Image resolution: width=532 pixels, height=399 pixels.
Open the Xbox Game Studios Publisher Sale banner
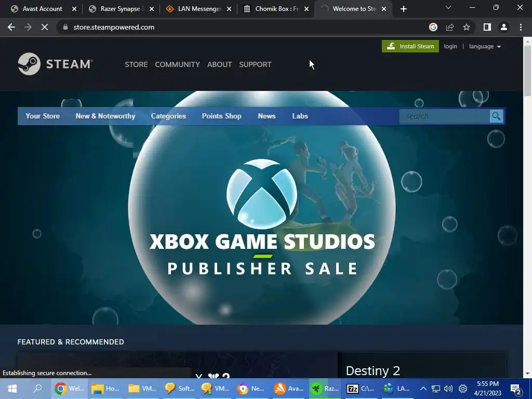pos(262,208)
